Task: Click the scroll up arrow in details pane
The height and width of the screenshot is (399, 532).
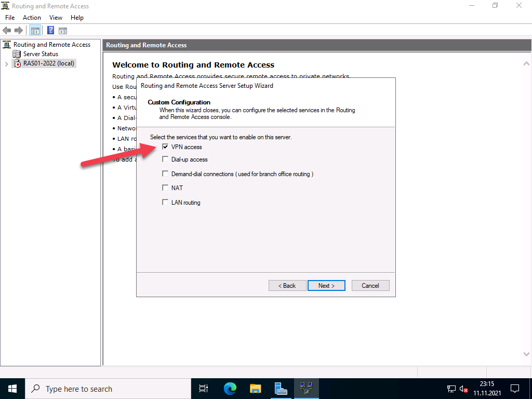Action: [x=526, y=63]
